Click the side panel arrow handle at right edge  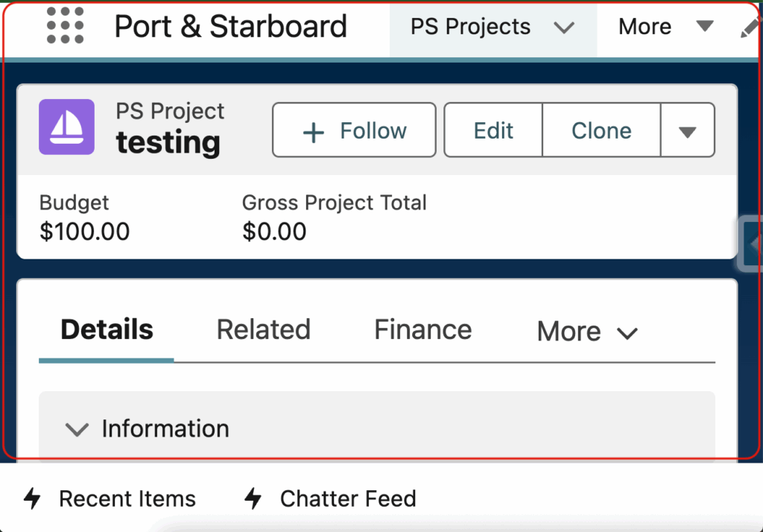(x=753, y=243)
